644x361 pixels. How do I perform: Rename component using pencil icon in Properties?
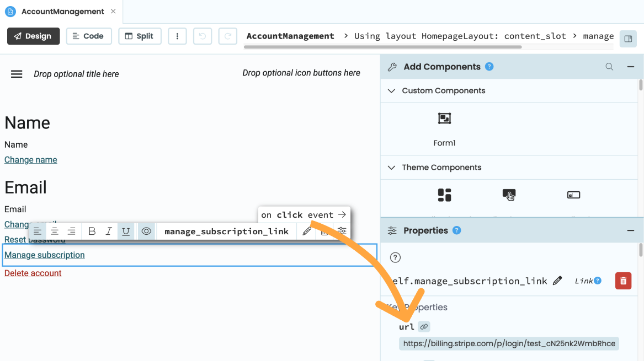tap(557, 281)
